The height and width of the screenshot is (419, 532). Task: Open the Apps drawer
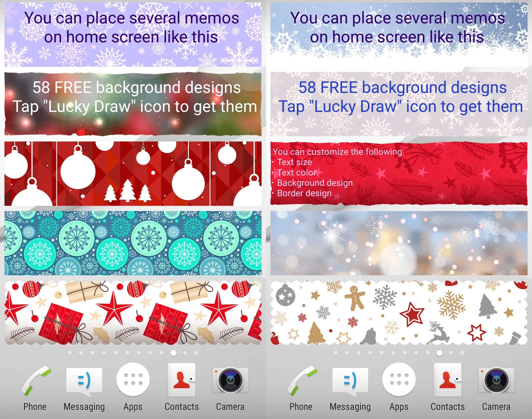133,386
